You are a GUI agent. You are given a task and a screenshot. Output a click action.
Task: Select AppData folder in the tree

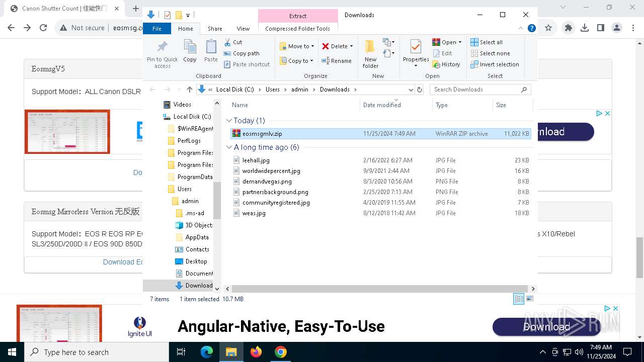tap(197, 237)
